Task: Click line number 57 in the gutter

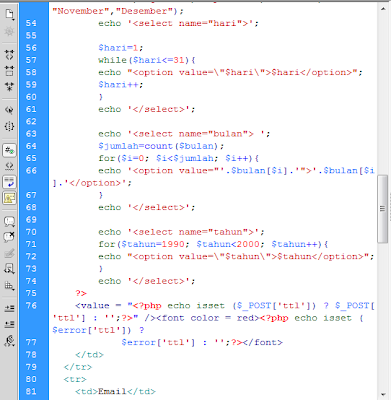Action: click(x=31, y=60)
